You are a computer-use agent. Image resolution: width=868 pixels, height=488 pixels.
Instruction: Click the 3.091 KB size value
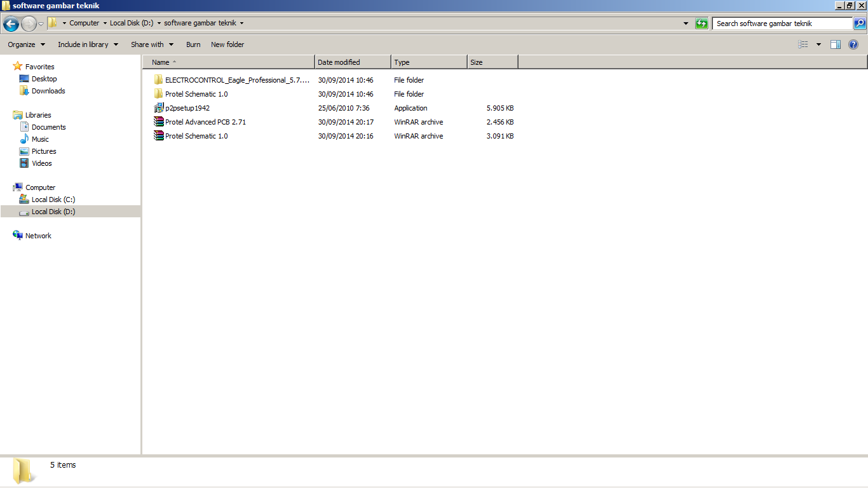click(500, 136)
